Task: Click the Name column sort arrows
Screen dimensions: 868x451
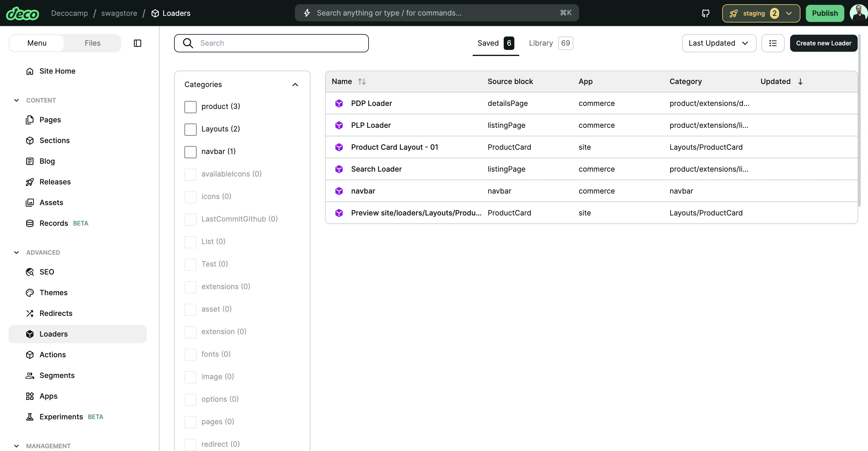Action: coord(362,82)
